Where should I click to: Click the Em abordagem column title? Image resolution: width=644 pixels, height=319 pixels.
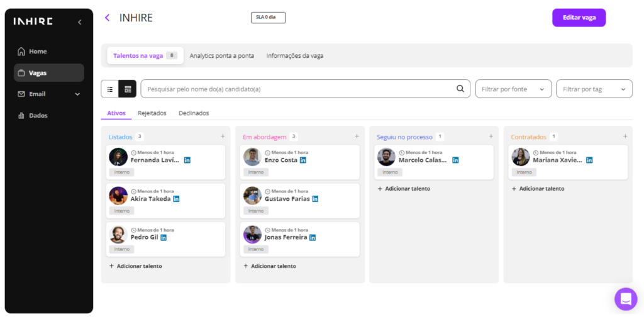[x=265, y=137]
